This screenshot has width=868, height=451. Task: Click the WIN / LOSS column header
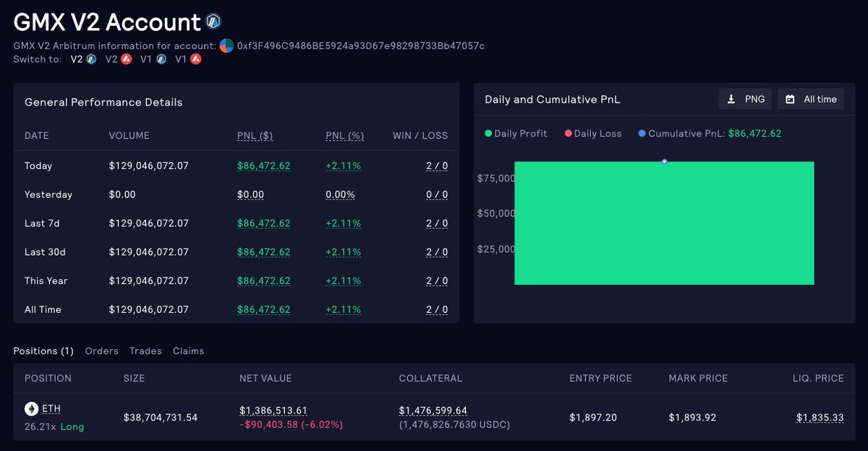[420, 136]
